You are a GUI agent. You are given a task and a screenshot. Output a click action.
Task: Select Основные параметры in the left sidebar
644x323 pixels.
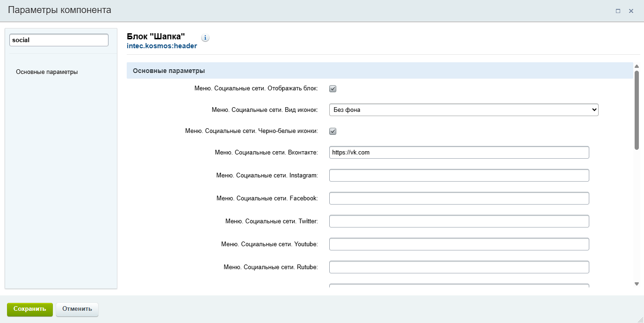(47, 72)
